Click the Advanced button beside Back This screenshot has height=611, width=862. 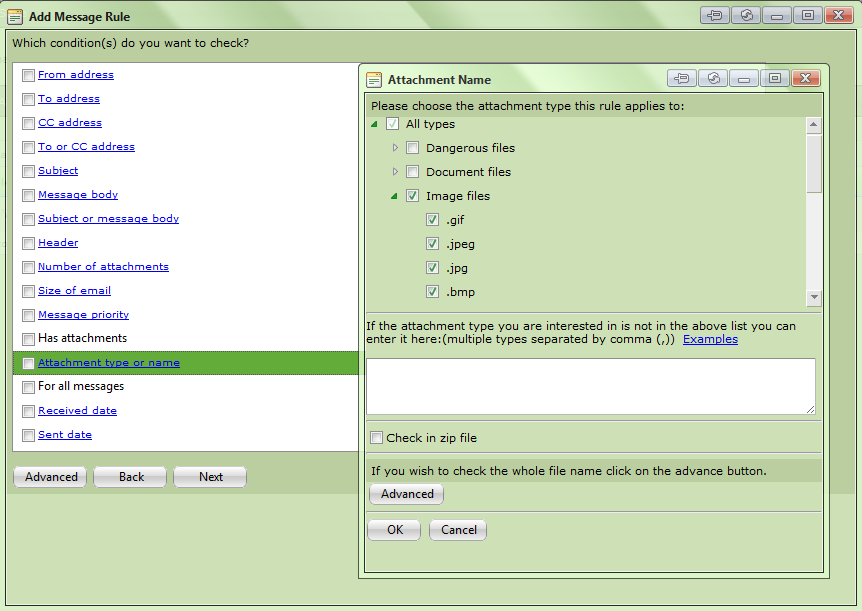[x=50, y=477]
